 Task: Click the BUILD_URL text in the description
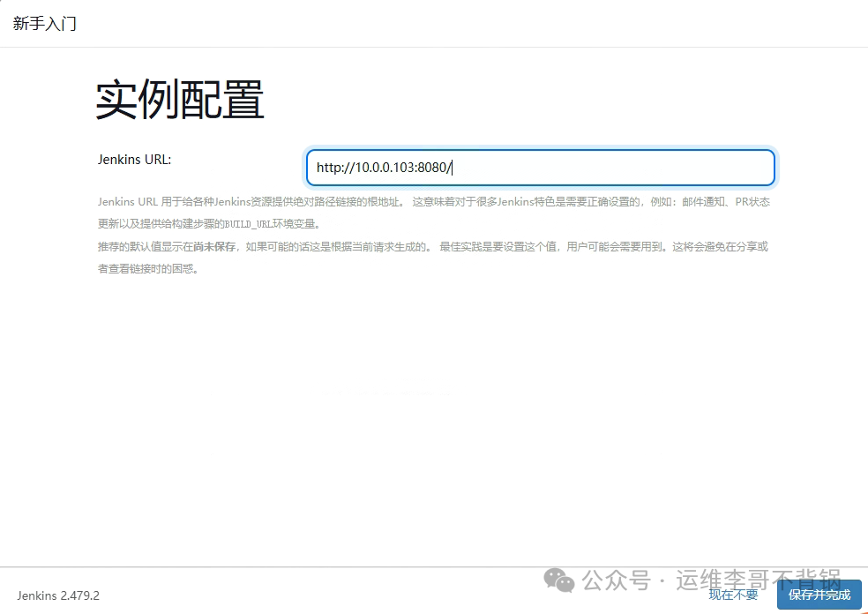click(249, 224)
